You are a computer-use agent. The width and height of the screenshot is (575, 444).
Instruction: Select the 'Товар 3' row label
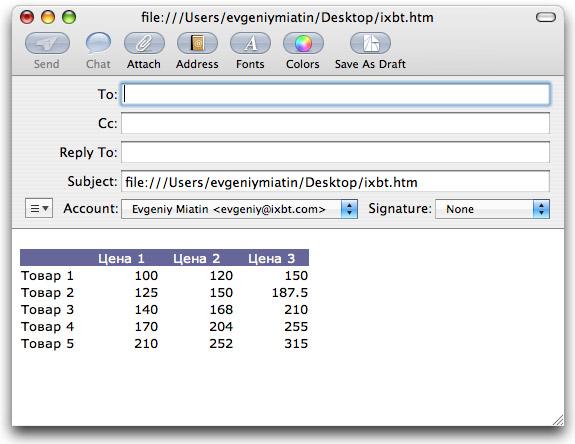48,310
